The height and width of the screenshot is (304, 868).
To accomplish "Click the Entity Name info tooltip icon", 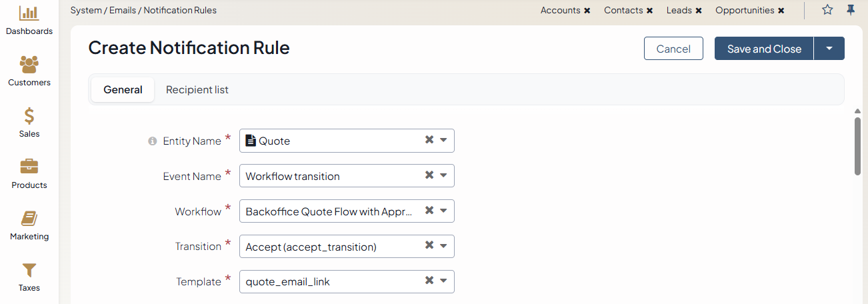I will [x=152, y=141].
